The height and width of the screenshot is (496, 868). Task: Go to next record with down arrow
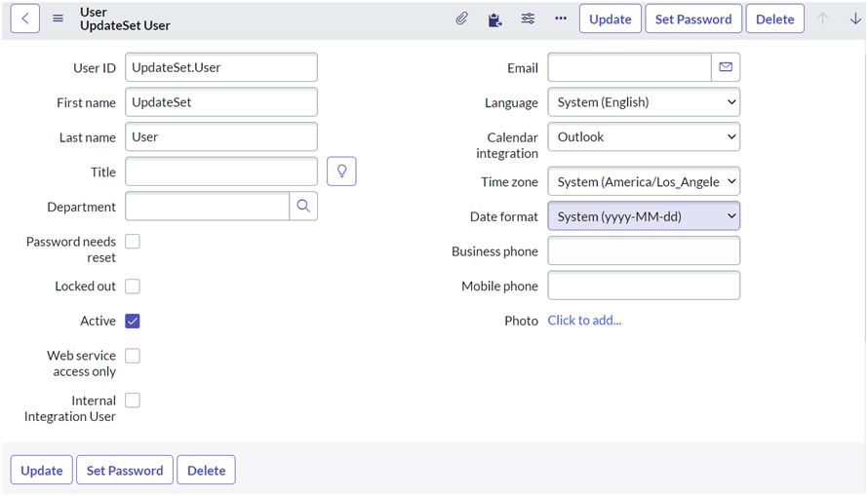coord(855,19)
